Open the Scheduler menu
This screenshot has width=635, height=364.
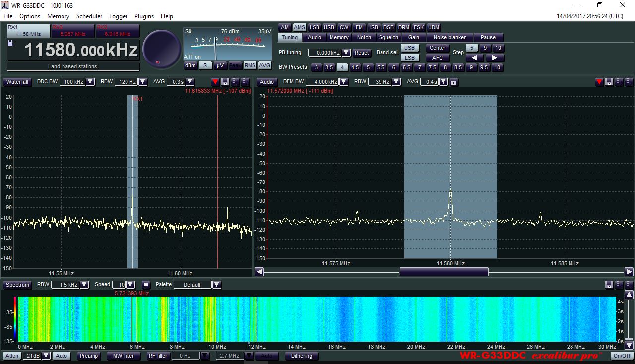(89, 16)
